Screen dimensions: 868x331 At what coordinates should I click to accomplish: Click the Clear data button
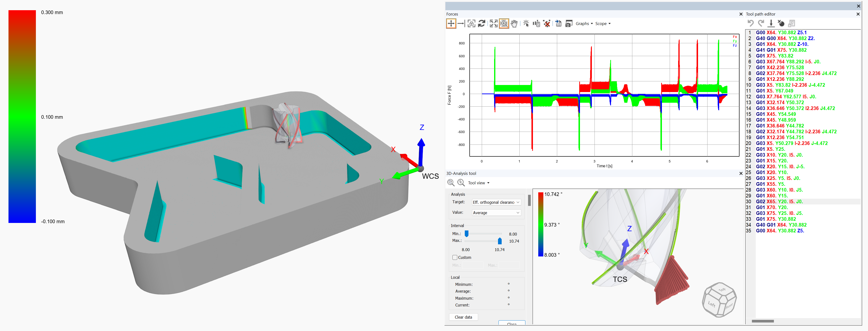(x=463, y=317)
